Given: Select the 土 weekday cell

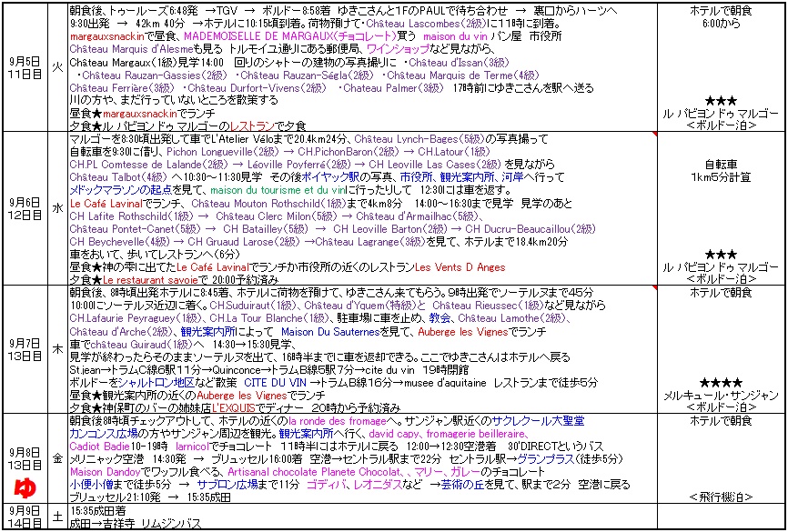Looking at the screenshot, I should point(58,517).
